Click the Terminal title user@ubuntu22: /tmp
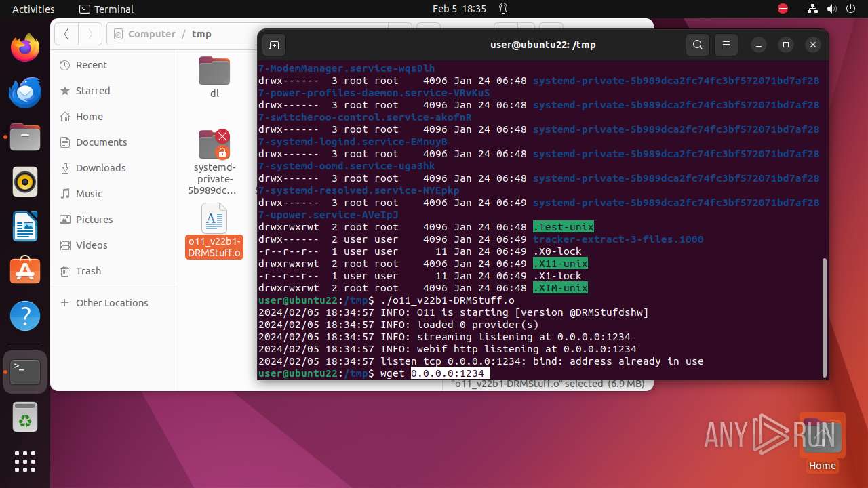This screenshot has width=868, height=488. (x=542, y=45)
